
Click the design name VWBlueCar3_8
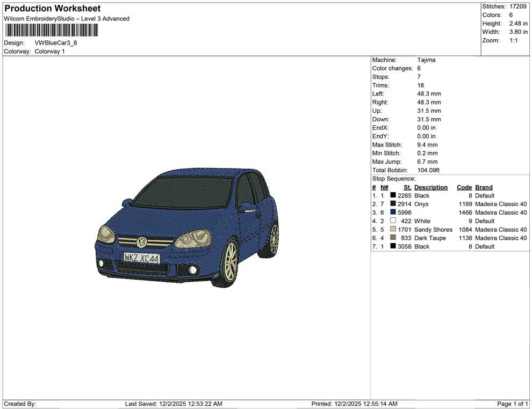tap(56, 43)
